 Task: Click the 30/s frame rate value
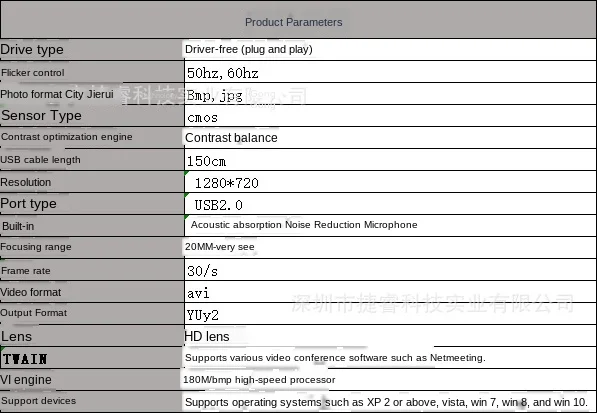(203, 271)
